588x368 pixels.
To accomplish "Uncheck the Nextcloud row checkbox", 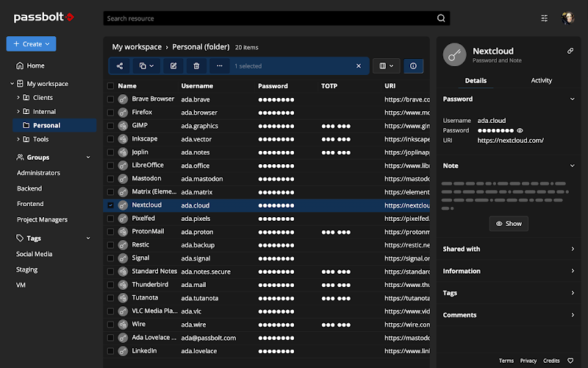I will pos(111,205).
